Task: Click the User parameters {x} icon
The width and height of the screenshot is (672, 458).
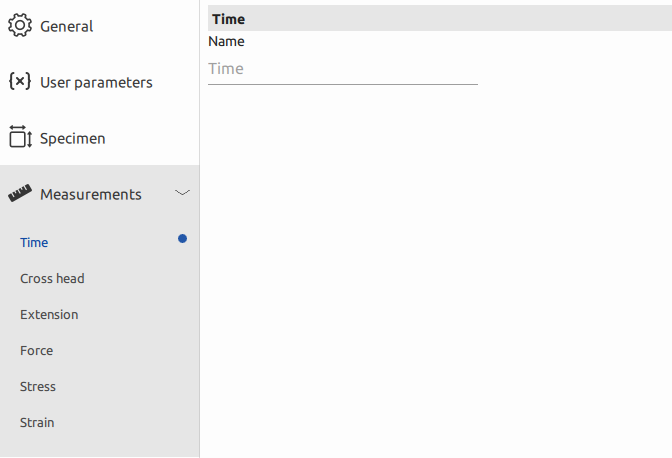Action: tap(20, 82)
